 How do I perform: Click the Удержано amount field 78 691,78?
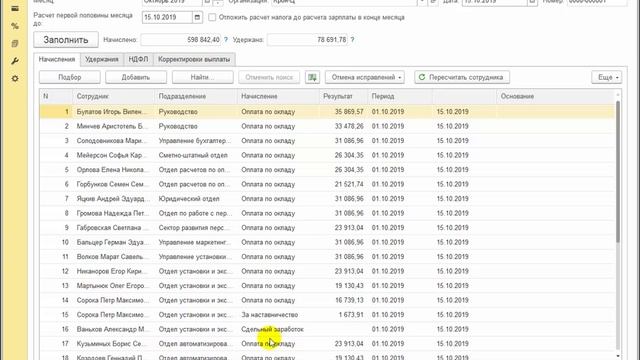(x=307, y=40)
